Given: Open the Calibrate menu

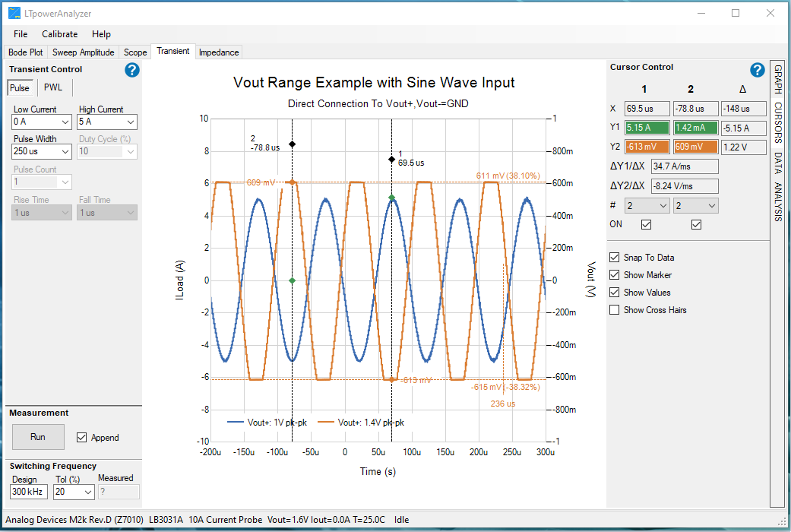Looking at the screenshot, I should pyautogui.click(x=59, y=34).
